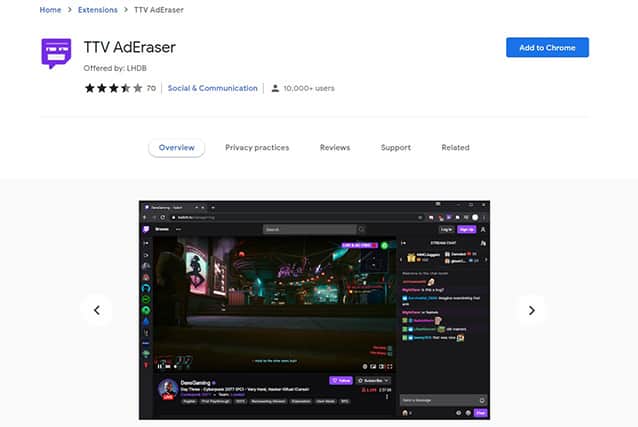Click the 70 ratings count

(151, 88)
